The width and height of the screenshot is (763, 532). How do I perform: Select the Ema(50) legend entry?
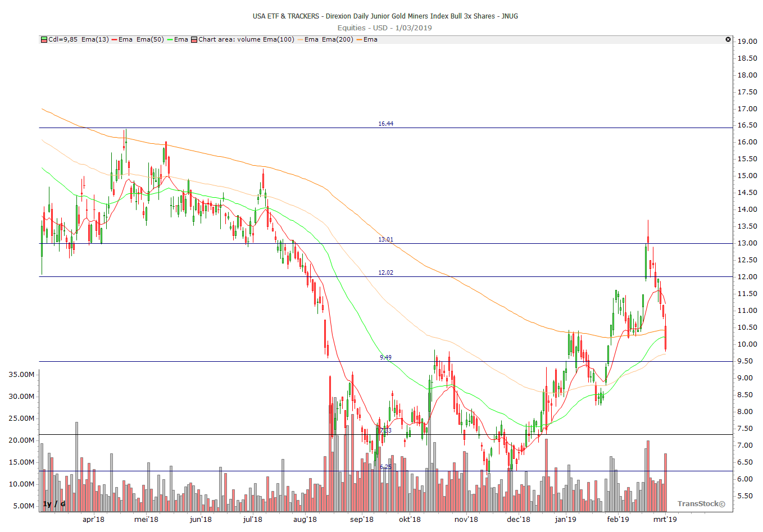tap(150, 39)
